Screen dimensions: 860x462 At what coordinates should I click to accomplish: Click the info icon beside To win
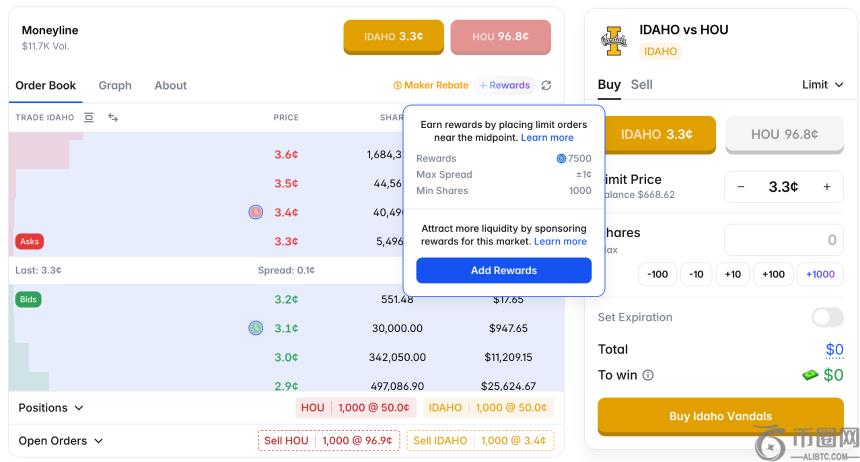(x=648, y=376)
